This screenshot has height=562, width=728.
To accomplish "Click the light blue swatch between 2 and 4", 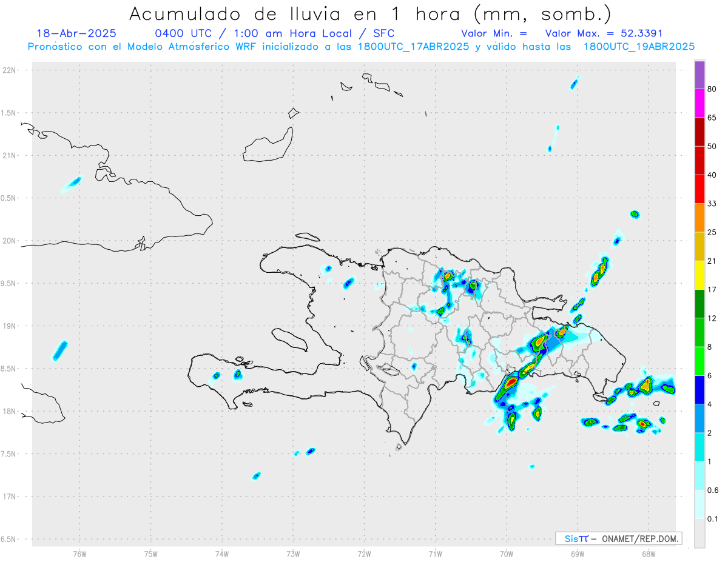I will click(699, 418).
